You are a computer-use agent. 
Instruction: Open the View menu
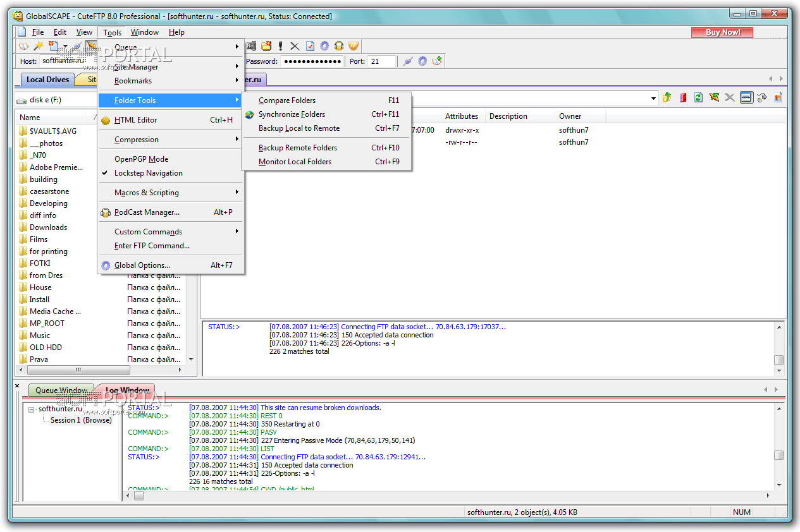pos(84,32)
